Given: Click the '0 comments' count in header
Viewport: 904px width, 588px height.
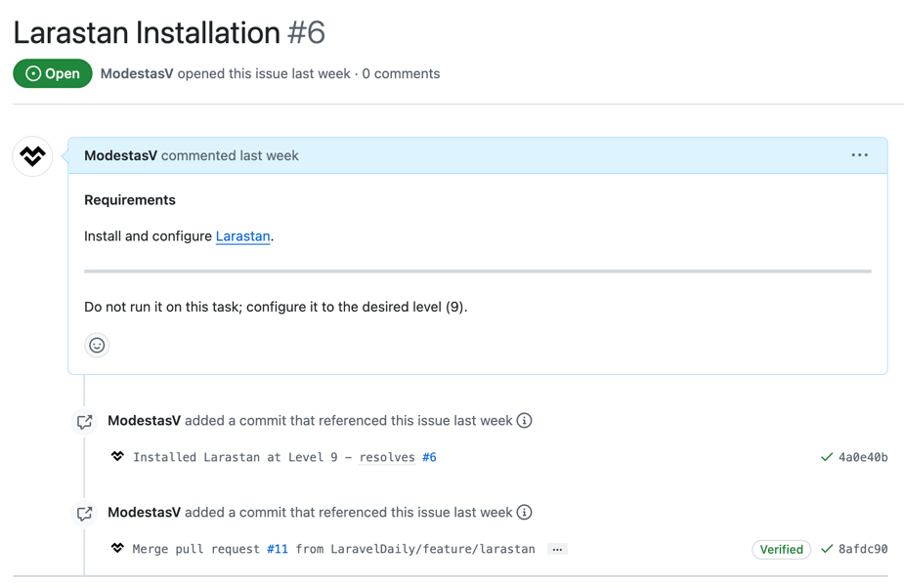Looking at the screenshot, I should point(401,74).
